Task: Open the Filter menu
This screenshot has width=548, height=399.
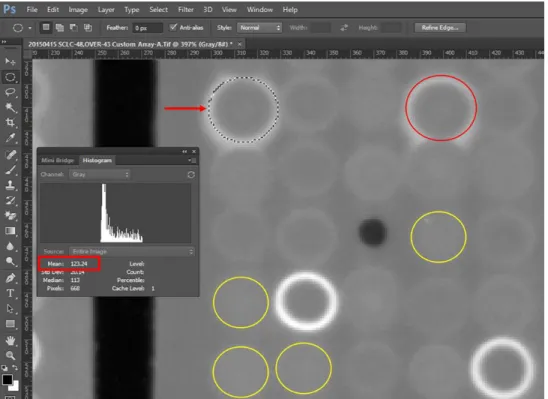Action: [x=186, y=9]
